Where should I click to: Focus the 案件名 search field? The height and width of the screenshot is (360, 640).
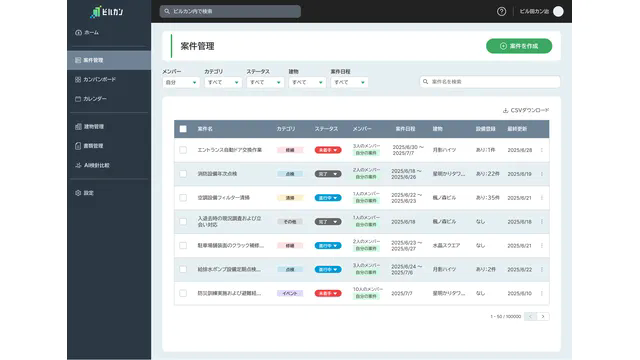[x=490, y=82]
